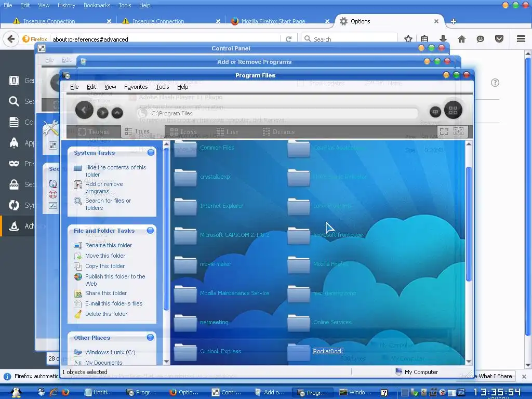The width and height of the screenshot is (532, 399).
Task: Select the movie maker folder
Action: tap(202, 264)
